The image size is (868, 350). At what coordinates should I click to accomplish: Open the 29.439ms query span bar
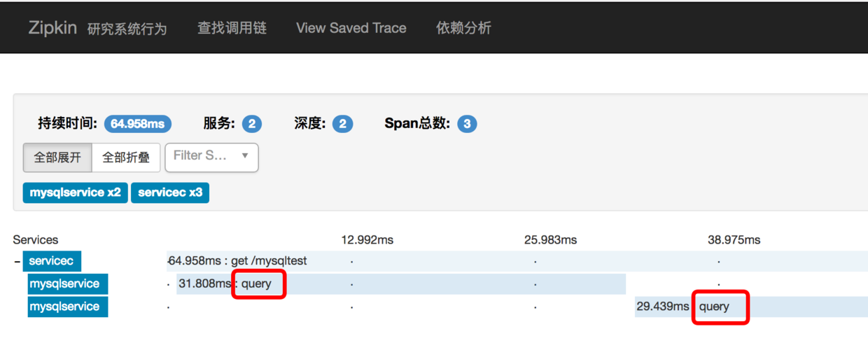point(751,306)
